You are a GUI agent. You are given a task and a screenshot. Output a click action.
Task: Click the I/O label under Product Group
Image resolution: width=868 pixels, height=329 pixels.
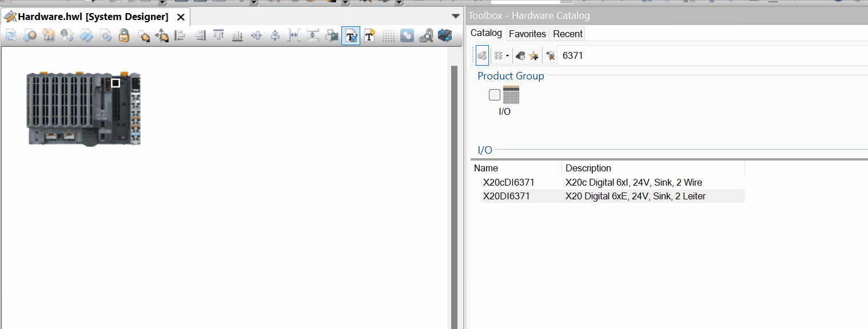click(x=505, y=111)
